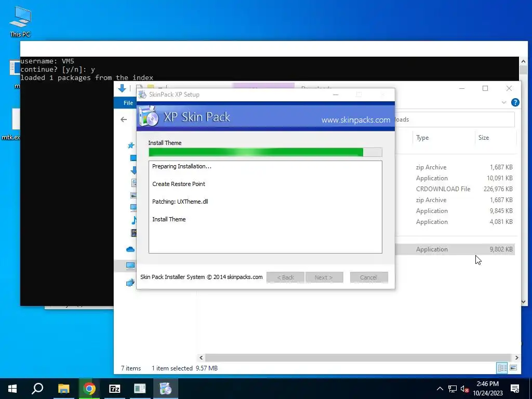Switch Explorer to large icons view
The height and width of the screenshot is (399, 532).
[x=513, y=368]
